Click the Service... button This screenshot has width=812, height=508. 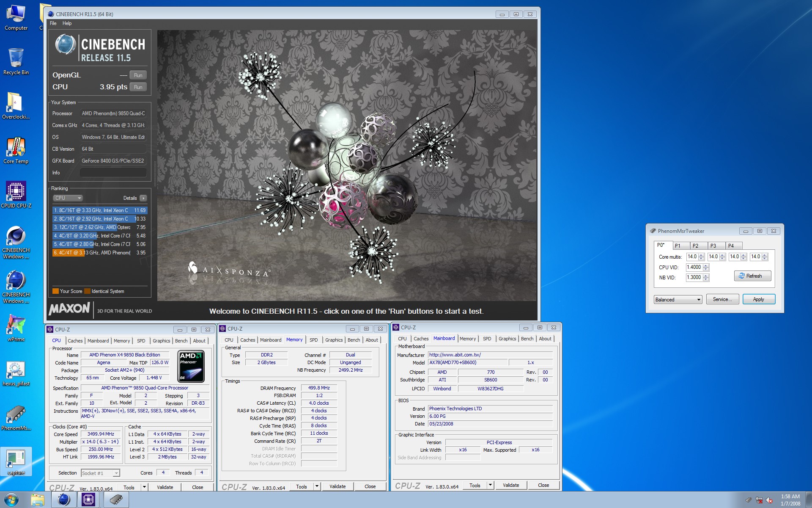point(722,299)
